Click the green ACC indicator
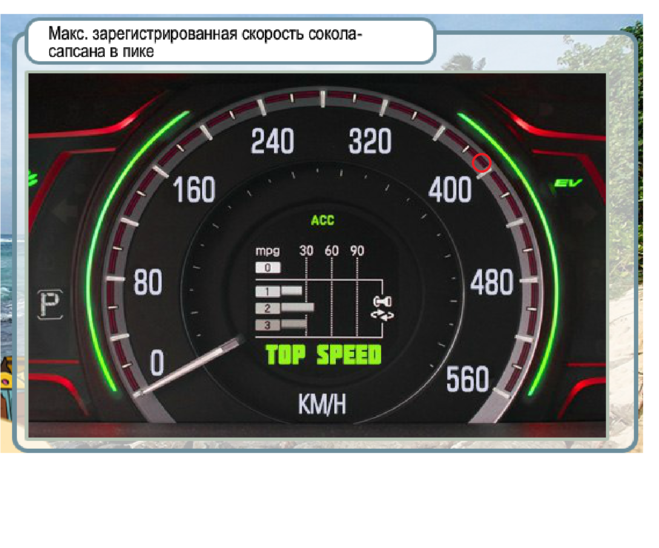659x548 pixels. tap(322, 221)
